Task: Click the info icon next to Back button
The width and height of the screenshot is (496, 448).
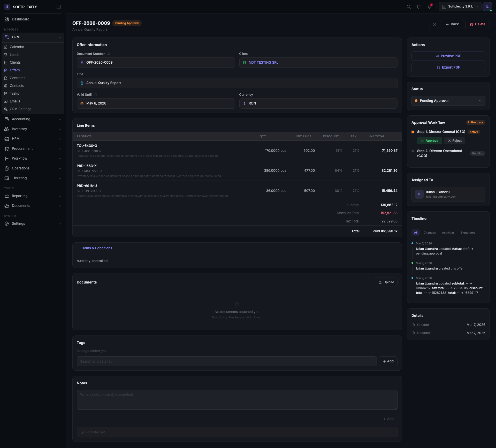Action: coord(434,24)
